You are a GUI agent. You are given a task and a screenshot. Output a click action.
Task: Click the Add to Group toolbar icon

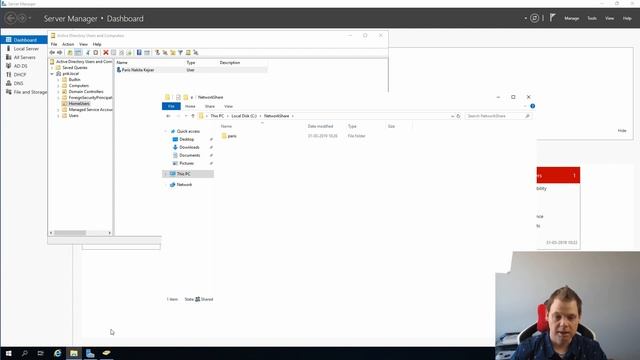(196, 52)
